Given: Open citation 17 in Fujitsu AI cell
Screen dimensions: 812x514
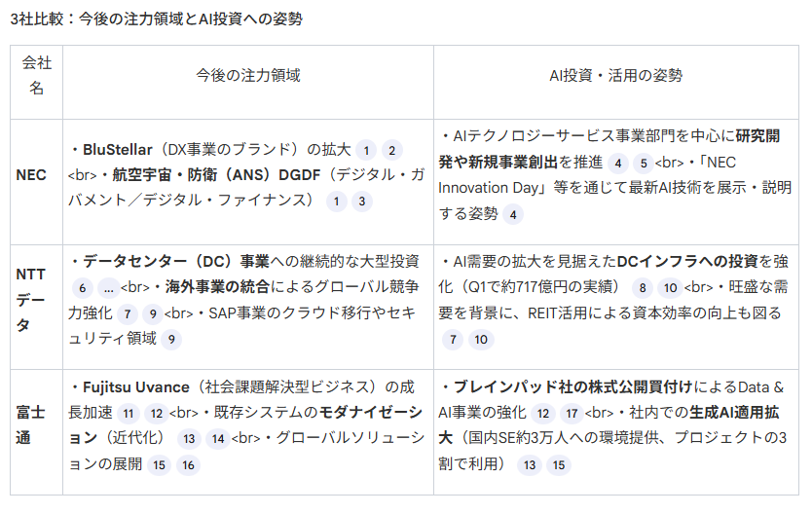Looking at the screenshot, I should pos(572,414).
